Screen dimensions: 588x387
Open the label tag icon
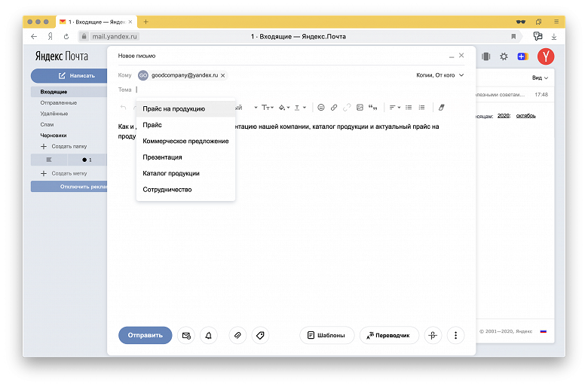point(260,335)
